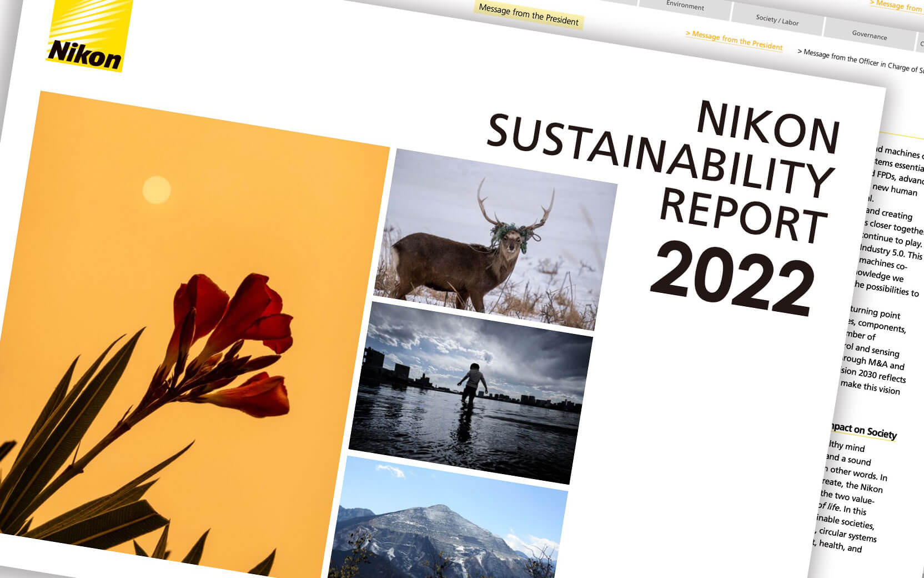Click the orange Message from link at top right
The image size is (924, 578).
click(x=895, y=6)
